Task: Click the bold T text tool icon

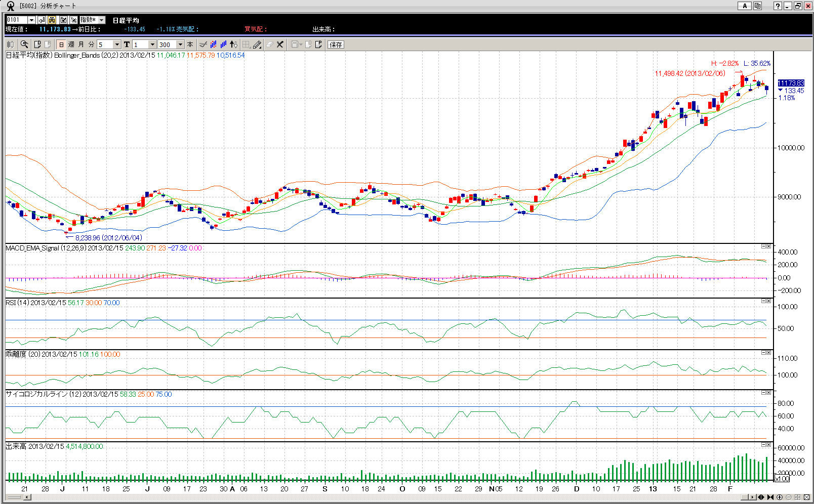Action: coord(127,45)
